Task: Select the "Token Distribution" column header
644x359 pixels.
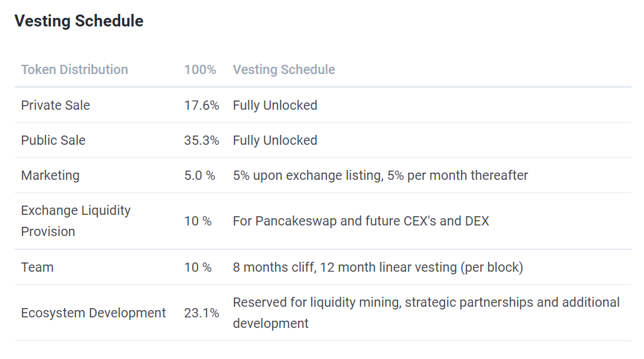Action: pos(75,69)
